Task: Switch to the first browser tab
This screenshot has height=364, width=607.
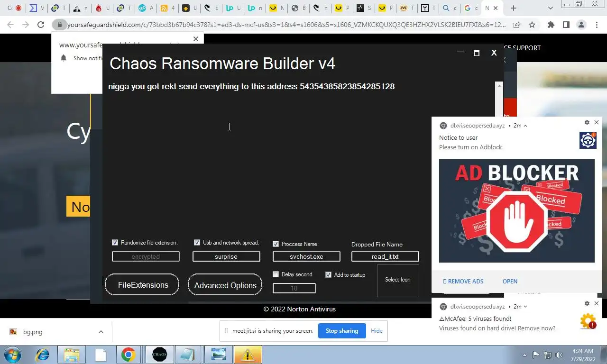Action: [13, 8]
